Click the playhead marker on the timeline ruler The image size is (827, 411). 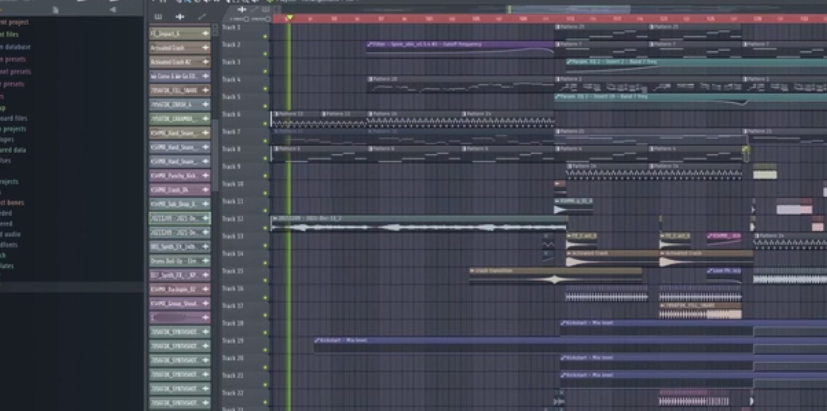(x=289, y=18)
